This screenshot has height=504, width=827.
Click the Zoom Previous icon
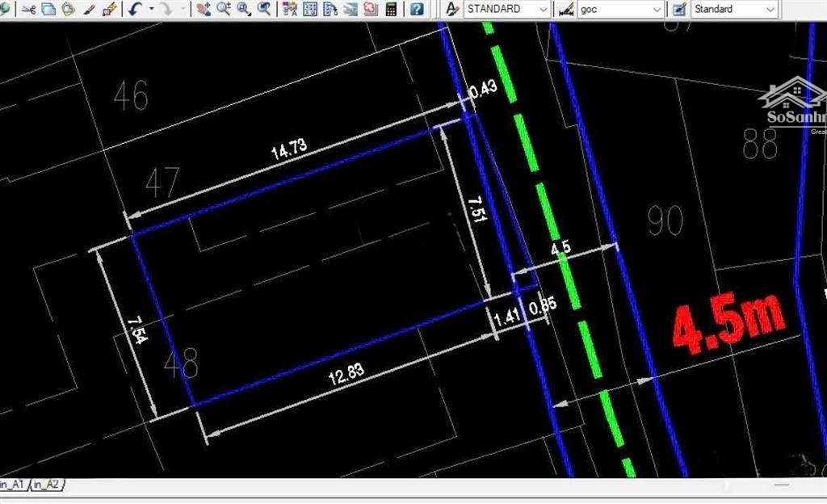pos(264,9)
